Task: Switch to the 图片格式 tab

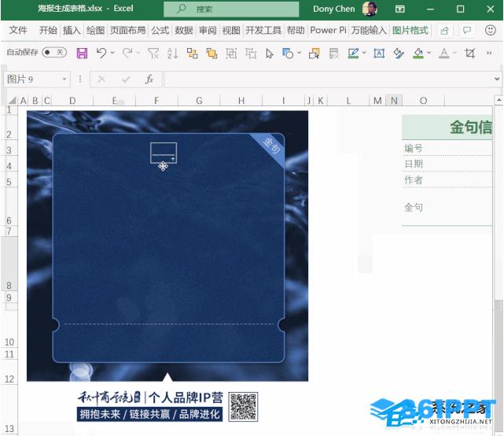Action: [410, 31]
